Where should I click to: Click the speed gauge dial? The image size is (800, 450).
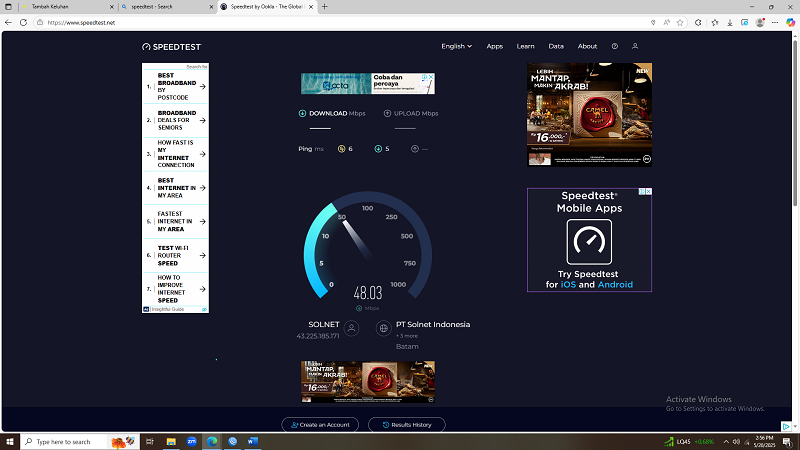pos(368,245)
